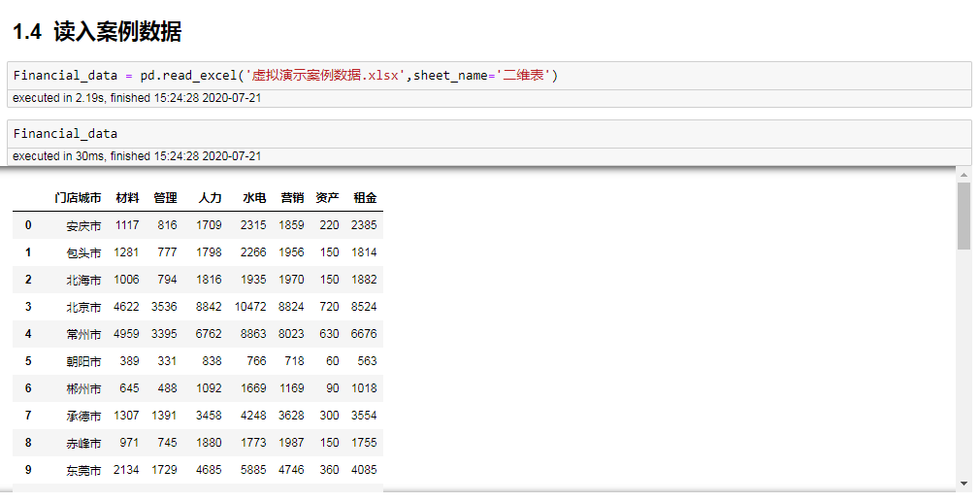980x502 pixels.
Task: Select the 包头市 city cell
Action: point(83,252)
